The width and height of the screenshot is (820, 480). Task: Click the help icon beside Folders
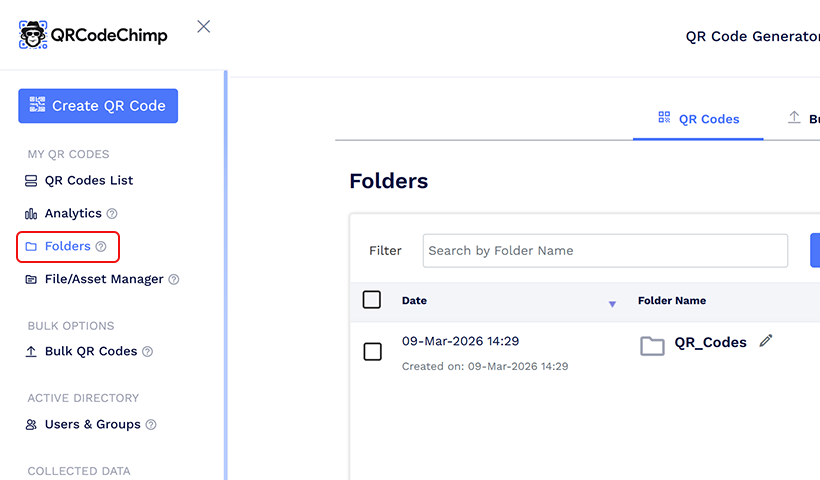coord(101,247)
